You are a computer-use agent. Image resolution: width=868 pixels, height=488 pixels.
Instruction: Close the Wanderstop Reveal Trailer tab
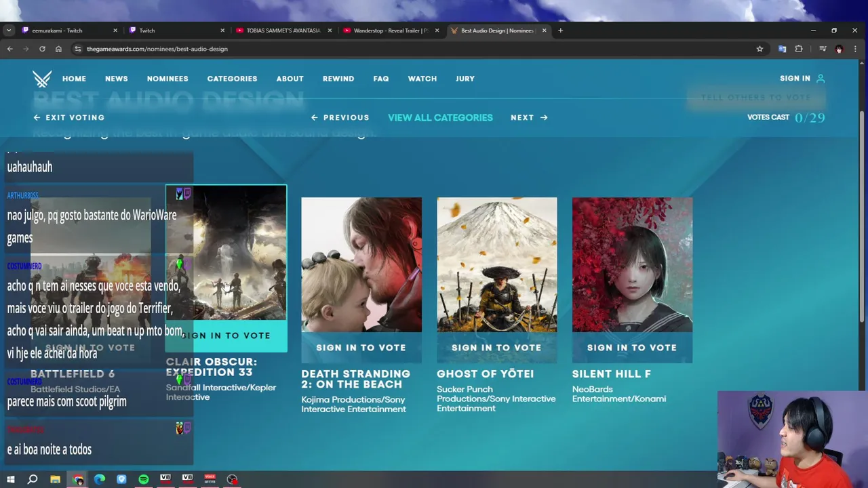tap(437, 30)
